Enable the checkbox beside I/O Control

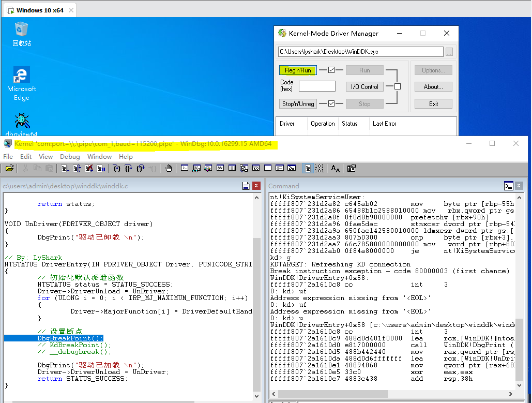click(398, 86)
